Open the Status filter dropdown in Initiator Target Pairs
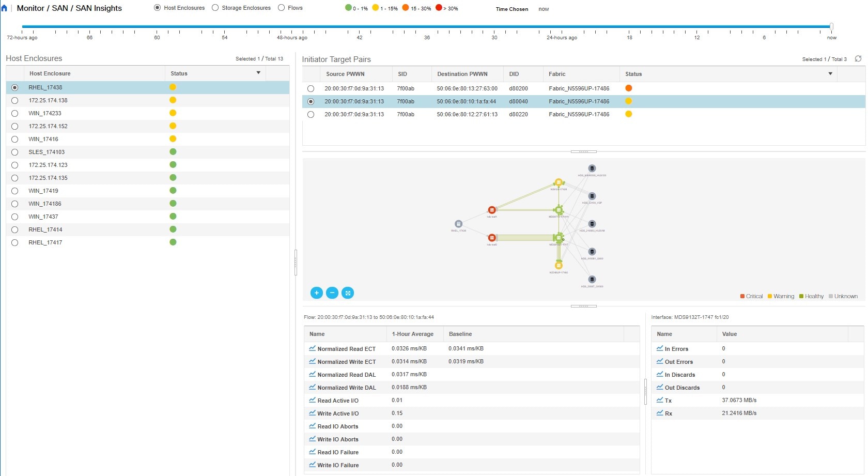Viewport: 868px width, 476px height. (831, 74)
